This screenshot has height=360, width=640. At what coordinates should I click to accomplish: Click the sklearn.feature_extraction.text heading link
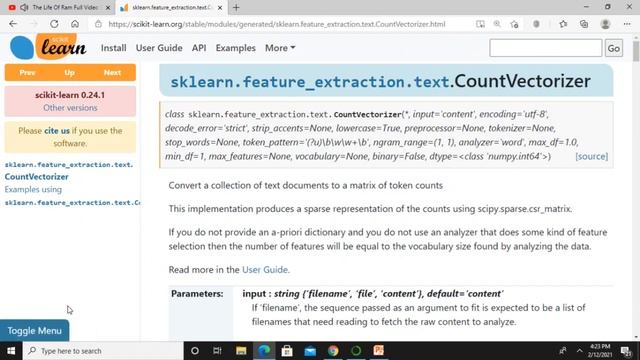pyautogui.click(x=309, y=82)
